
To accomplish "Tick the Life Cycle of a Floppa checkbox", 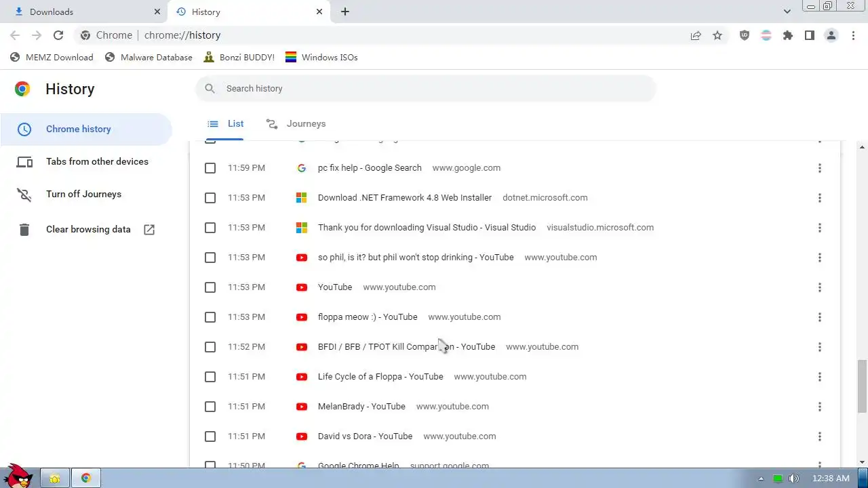I will point(210,377).
